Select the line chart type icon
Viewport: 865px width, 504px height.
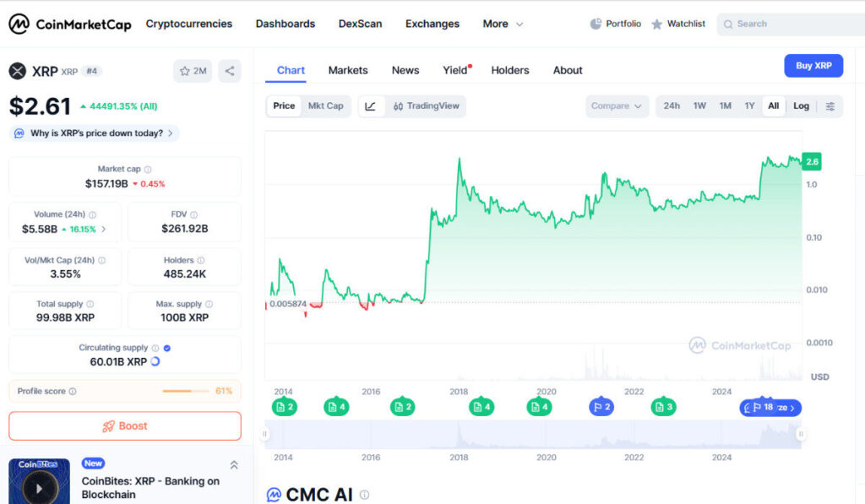pyautogui.click(x=372, y=106)
